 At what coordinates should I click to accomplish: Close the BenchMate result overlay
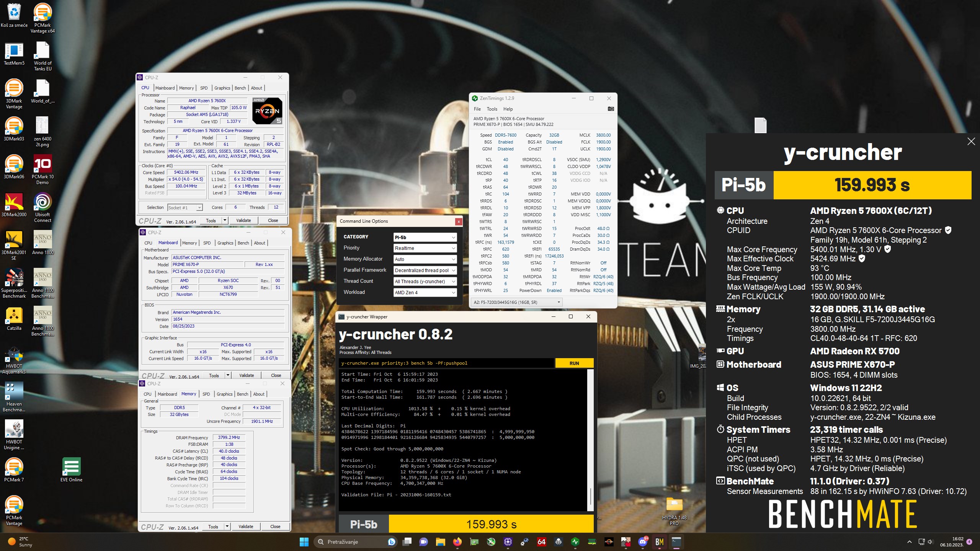pos(971,142)
